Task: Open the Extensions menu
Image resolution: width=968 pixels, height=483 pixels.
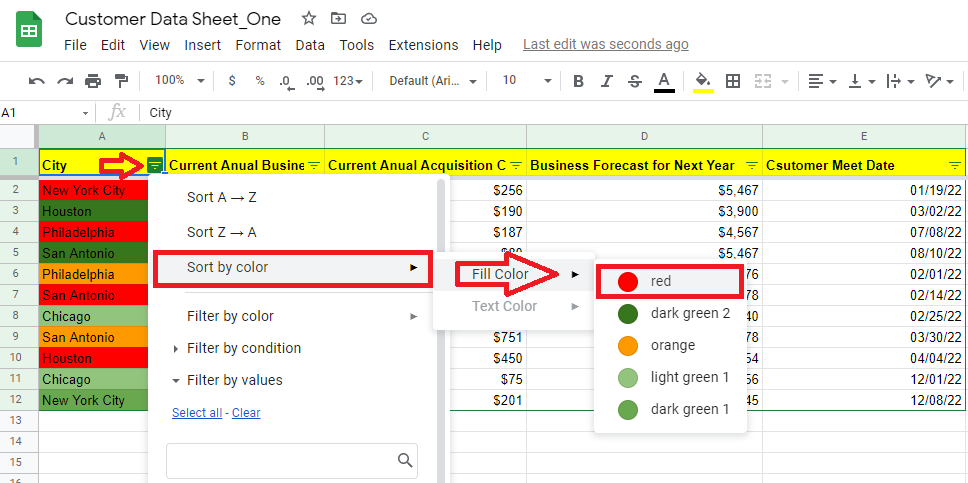Action: click(424, 45)
